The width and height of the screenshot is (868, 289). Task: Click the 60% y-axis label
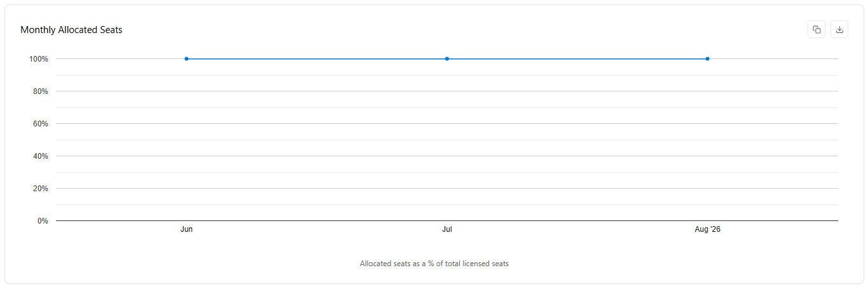(41, 124)
